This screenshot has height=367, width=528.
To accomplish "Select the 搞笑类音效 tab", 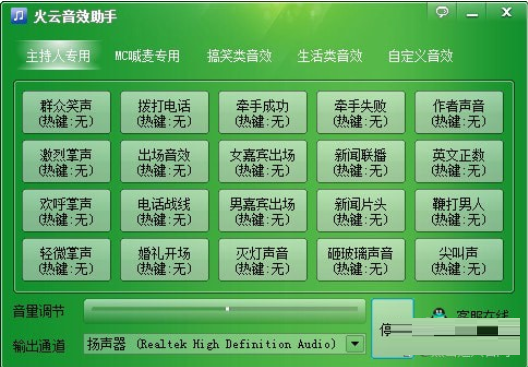I will pos(239,56).
